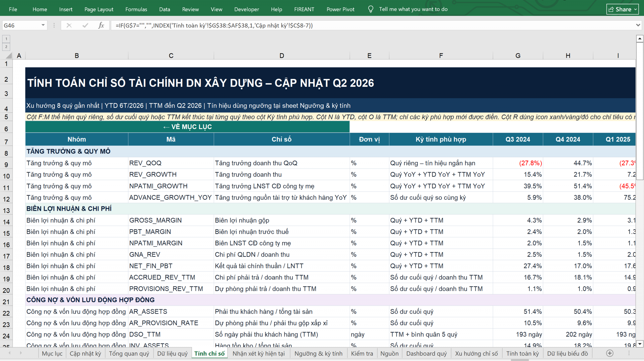Add a new sheet with plus icon
The image size is (644, 361).
pyautogui.click(x=610, y=353)
